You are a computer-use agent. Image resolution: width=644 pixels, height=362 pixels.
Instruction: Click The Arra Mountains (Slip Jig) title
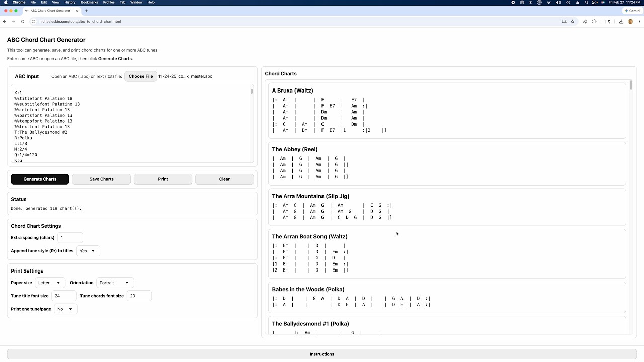point(310,196)
